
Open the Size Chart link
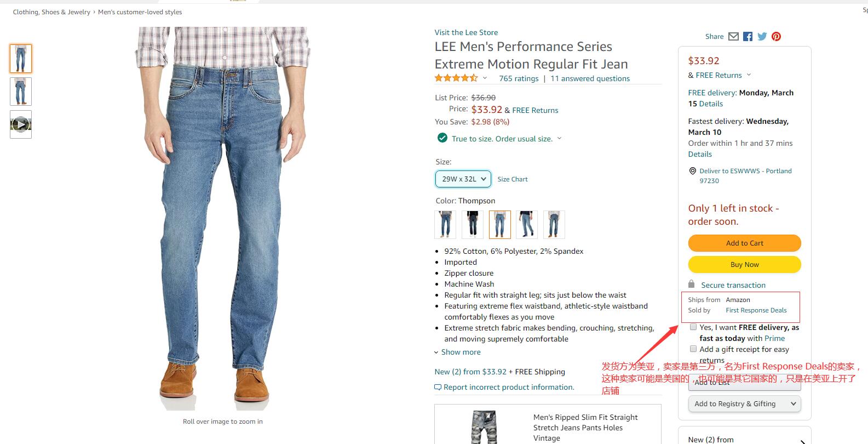(513, 179)
